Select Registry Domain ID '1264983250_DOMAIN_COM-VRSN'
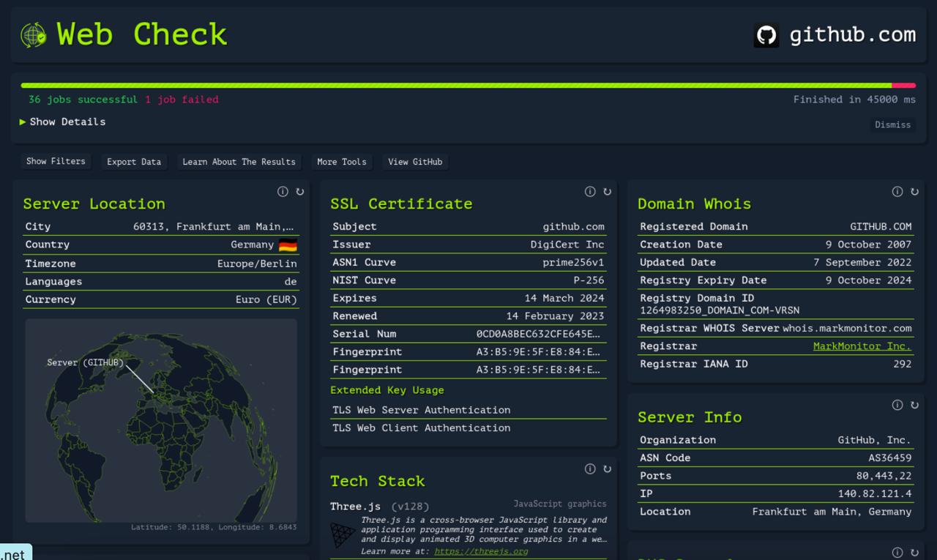Viewport: 937px width, 560px height. tap(720, 310)
